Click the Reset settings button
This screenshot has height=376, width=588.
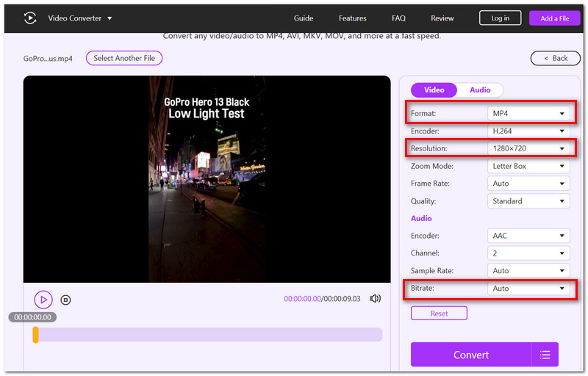point(439,313)
